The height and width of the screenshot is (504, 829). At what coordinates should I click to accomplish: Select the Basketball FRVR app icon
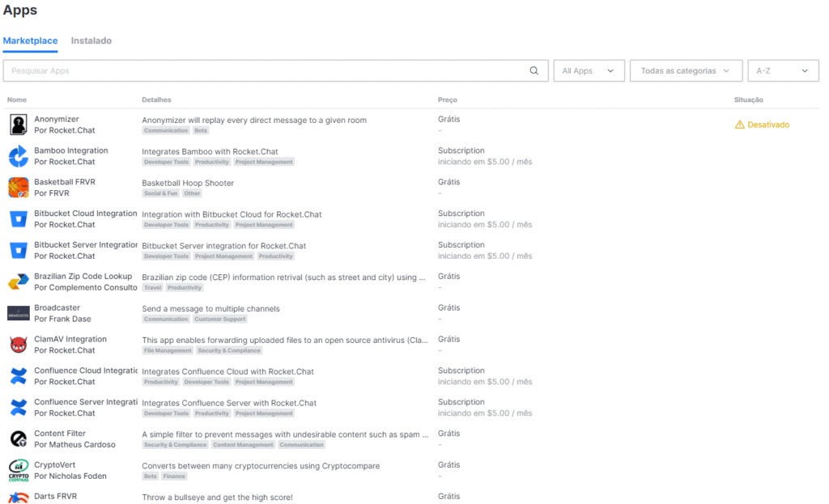(x=19, y=188)
